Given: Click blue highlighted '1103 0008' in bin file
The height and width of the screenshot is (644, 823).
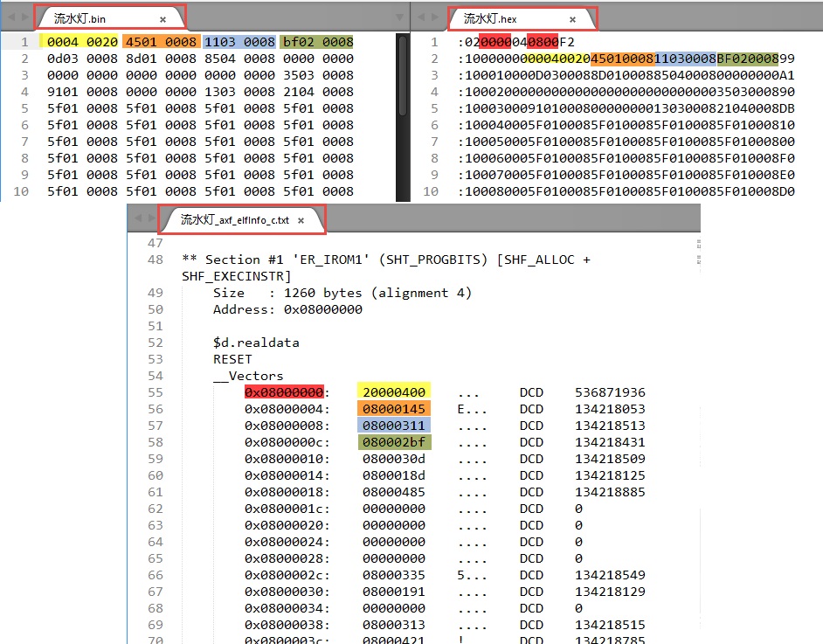Looking at the screenshot, I should pos(239,42).
